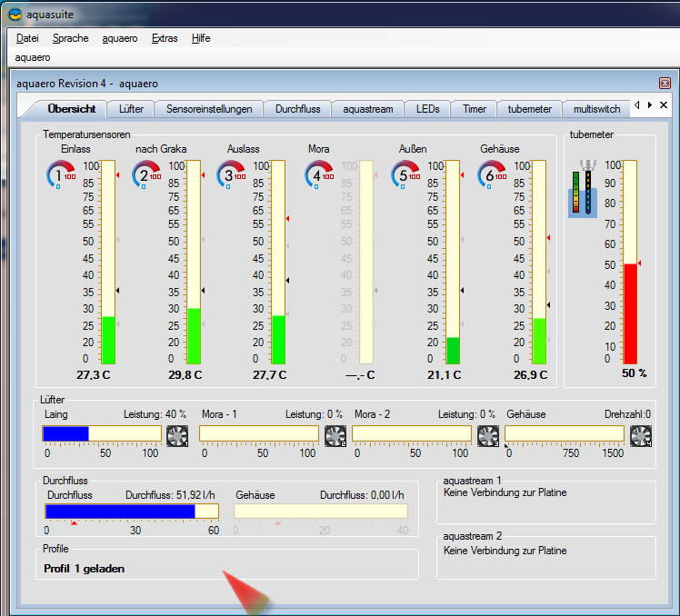
Task: Click the Durchfluss 51,92 l/h flow bar
Action: pyautogui.click(x=132, y=512)
